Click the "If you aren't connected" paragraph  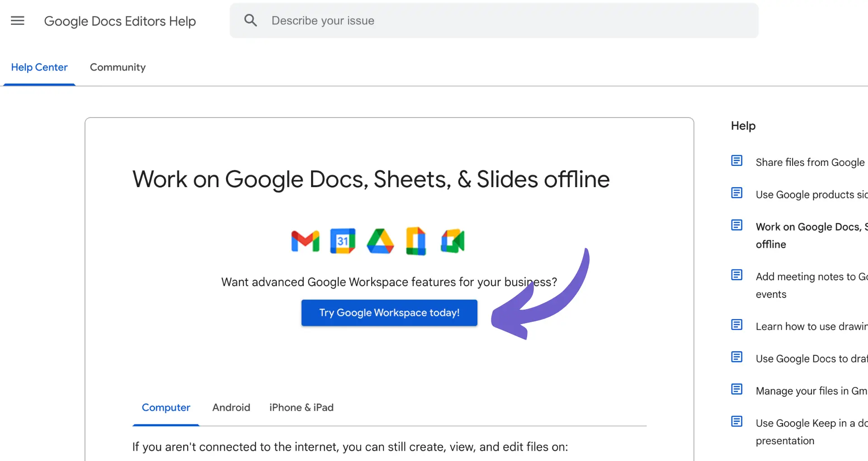coord(350,447)
